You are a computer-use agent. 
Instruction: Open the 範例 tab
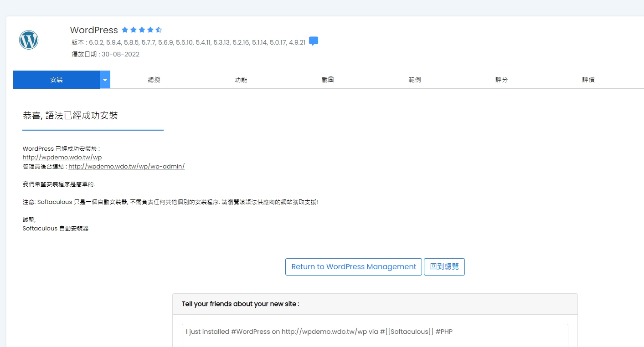[415, 80]
